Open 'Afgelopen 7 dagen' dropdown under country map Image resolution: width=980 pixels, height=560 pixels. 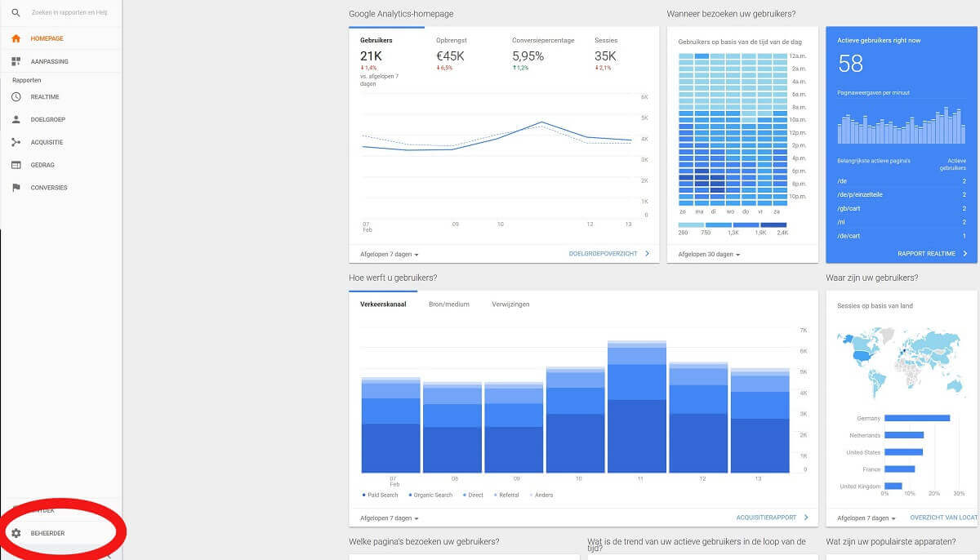(866, 518)
